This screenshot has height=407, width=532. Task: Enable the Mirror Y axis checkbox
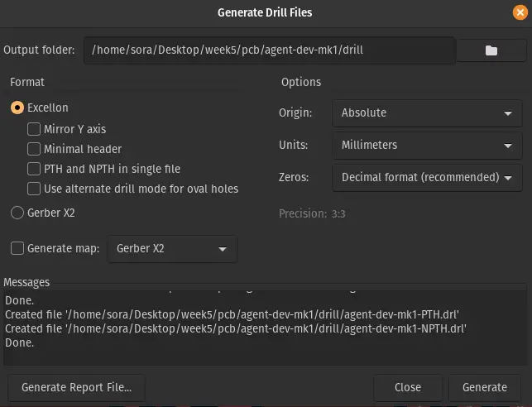(34, 129)
